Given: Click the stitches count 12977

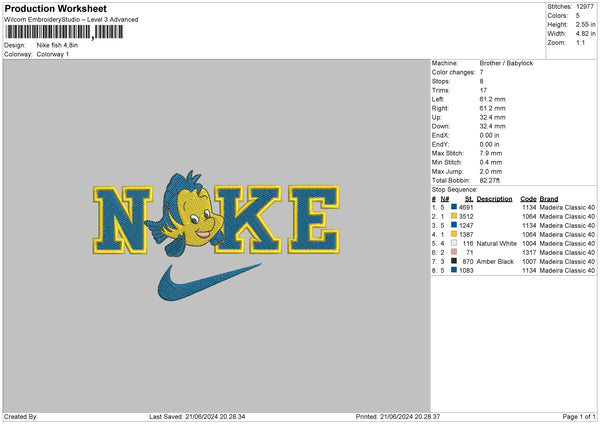Looking at the screenshot, I should click(x=585, y=7).
